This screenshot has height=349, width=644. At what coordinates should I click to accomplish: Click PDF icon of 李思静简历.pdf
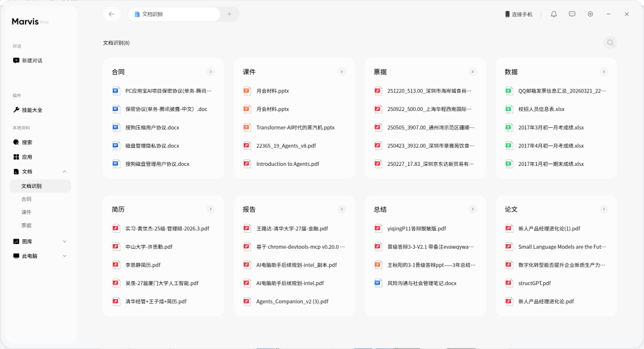116,265
